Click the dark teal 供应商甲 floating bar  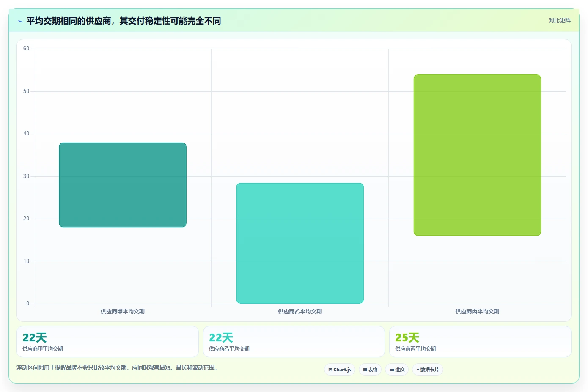(123, 185)
